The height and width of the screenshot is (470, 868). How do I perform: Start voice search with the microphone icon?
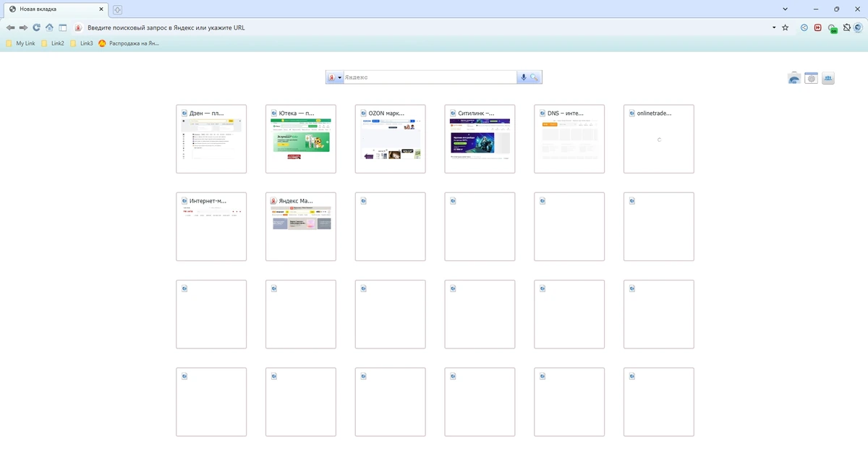(x=524, y=77)
